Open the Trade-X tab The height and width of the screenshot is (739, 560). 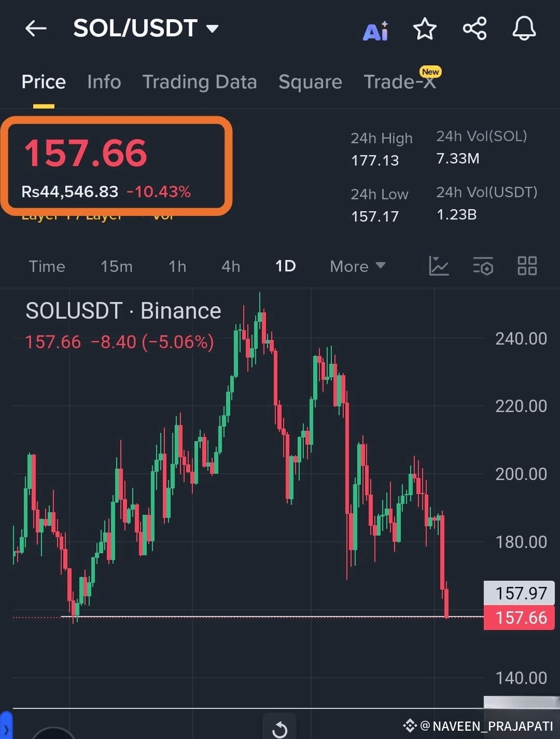(400, 81)
